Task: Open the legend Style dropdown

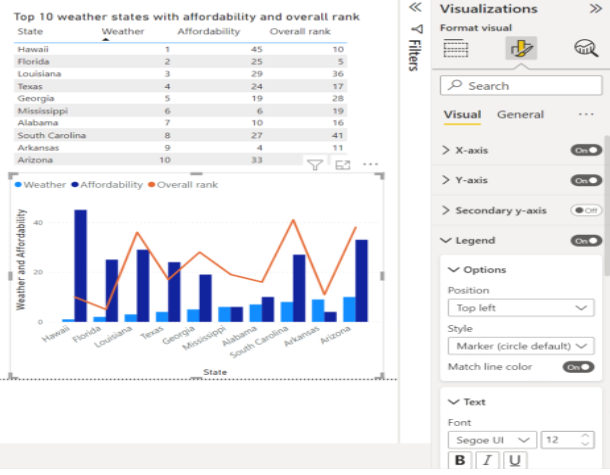Action: pos(521,346)
